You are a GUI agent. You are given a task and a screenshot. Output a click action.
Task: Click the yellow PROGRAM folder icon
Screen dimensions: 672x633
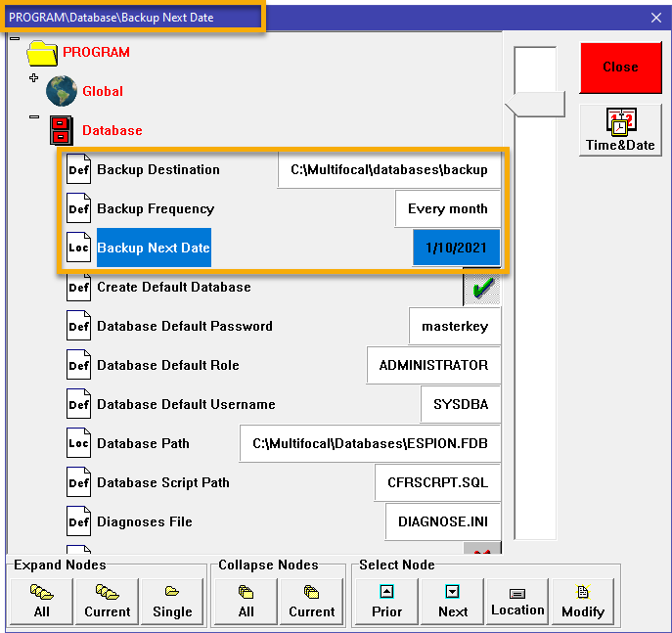(42, 53)
